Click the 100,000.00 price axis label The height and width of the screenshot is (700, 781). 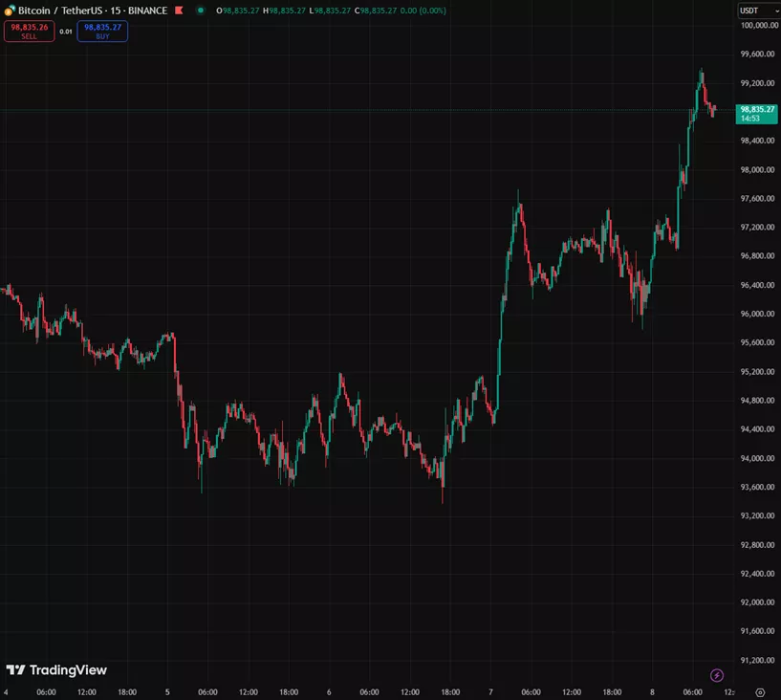tap(757, 26)
